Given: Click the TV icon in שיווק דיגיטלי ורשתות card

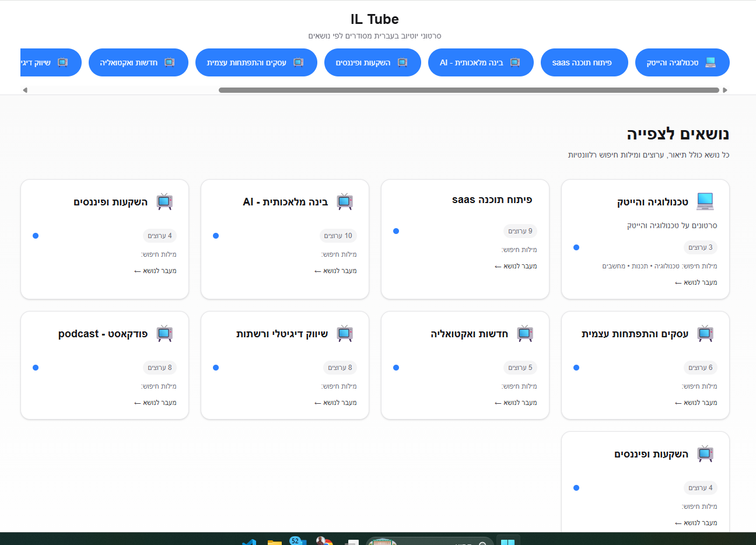Looking at the screenshot, I should [x=345, y=333].
